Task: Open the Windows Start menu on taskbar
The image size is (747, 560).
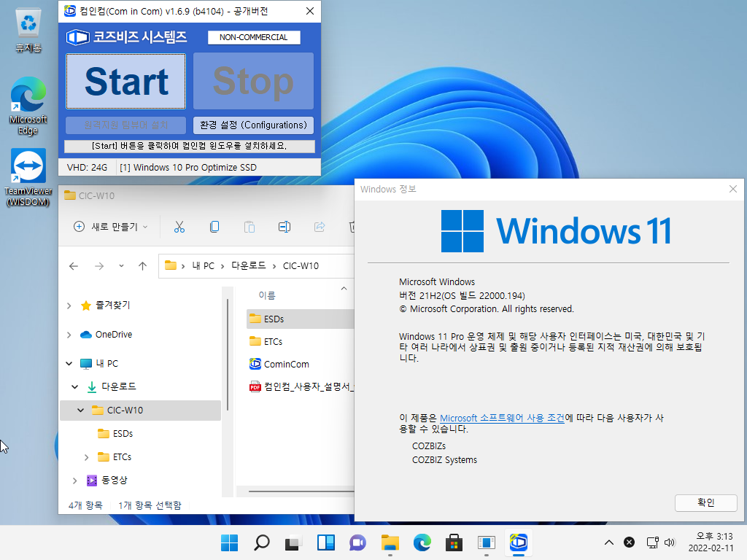Action: pos(229,542)
